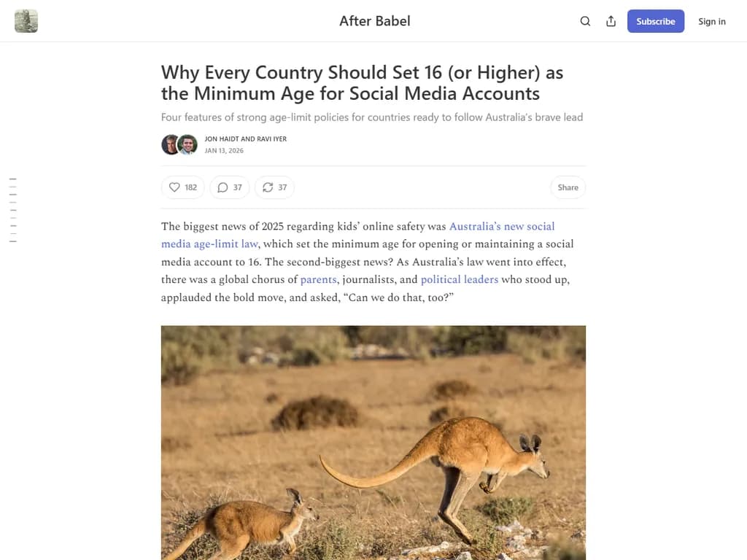This screenshot has width=747, height=560.
Task: Click the JAN 13, 2026 date
Action: (x=223, y=150)
